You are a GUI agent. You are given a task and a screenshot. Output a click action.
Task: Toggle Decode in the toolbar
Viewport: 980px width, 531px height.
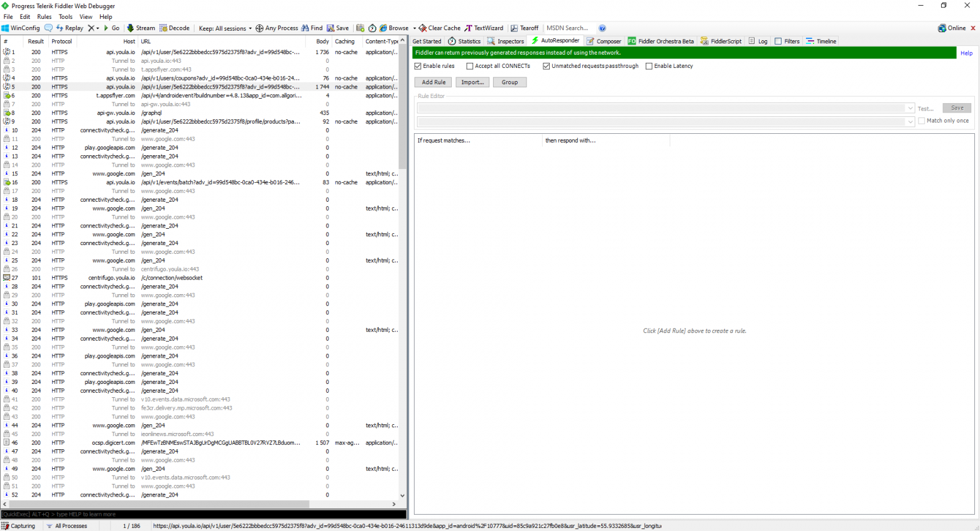174,28
